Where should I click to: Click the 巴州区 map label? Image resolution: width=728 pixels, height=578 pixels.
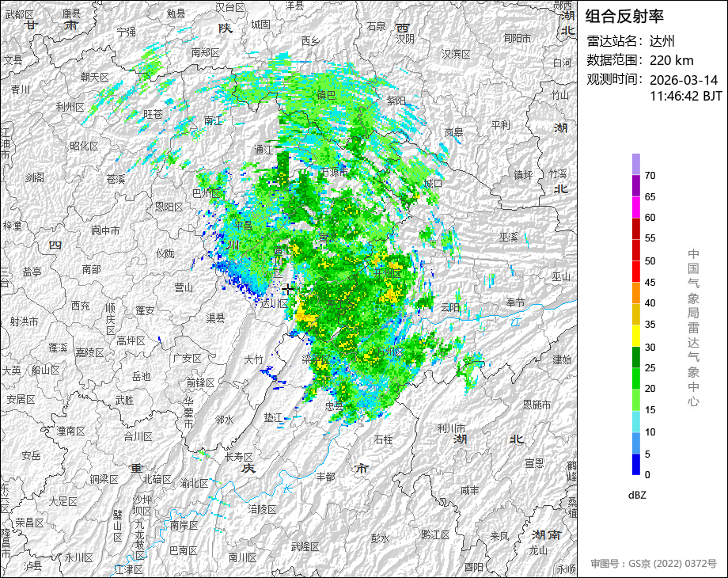(x=207, y=193)
